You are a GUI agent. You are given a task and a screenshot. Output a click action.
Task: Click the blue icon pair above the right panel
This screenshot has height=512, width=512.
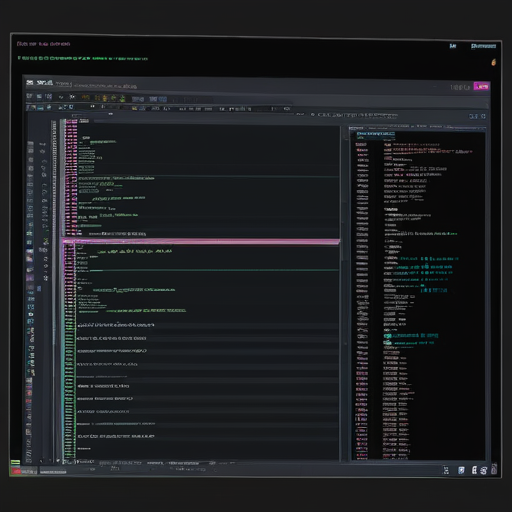(x=477, y=116)
